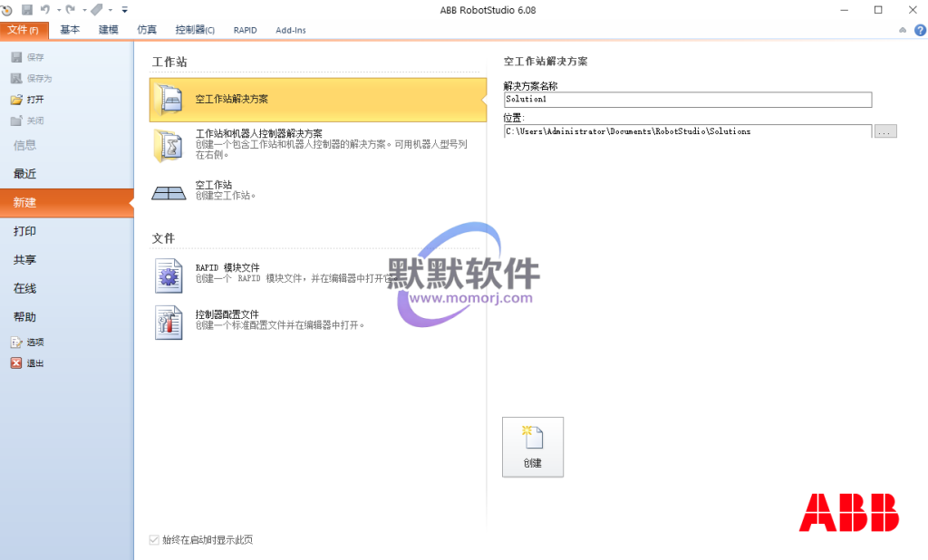Select 信息 in the backstage sidebar
The image size is (928, 560).
point(24,145)
